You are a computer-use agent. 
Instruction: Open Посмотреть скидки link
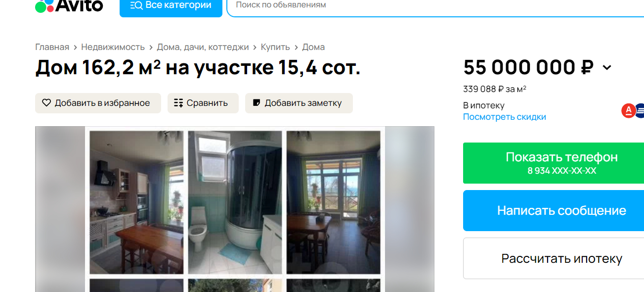click(x=505, y=117)
